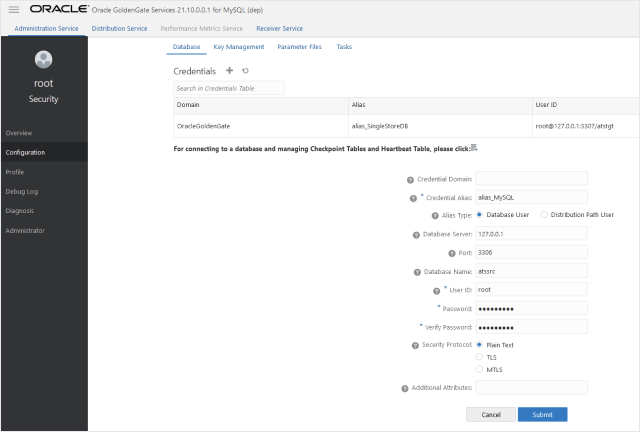
Task: Open the hamburger navigation menu
Action: (x=14, y=9)
